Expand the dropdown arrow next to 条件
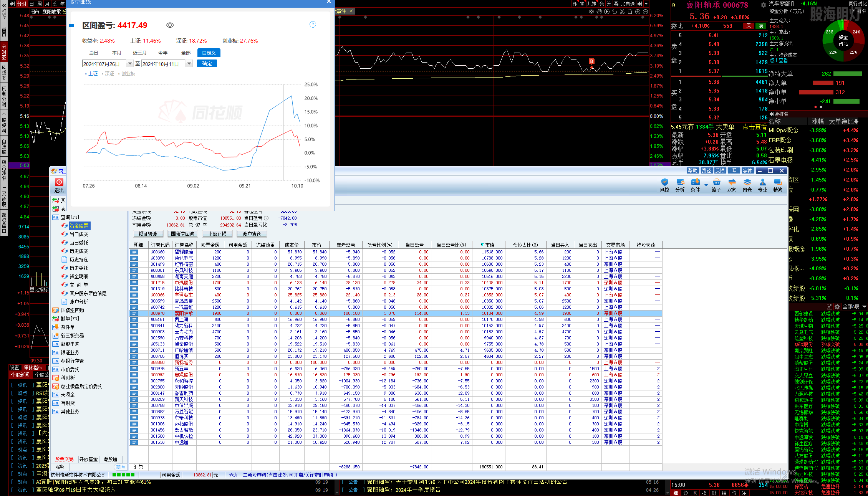 pos(706,185)
